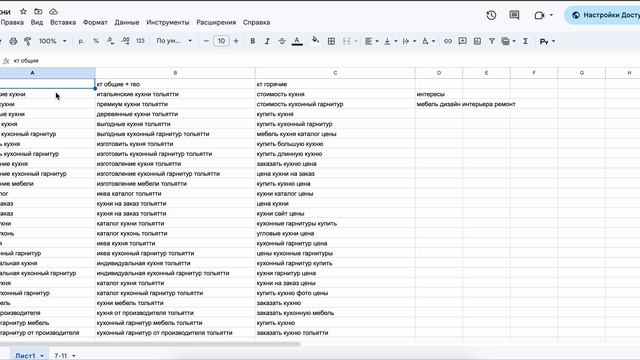Image resolution: width=640 pixels, height=360 pixels.
Task: Open version history clock icon
Action: click(491, 15)
